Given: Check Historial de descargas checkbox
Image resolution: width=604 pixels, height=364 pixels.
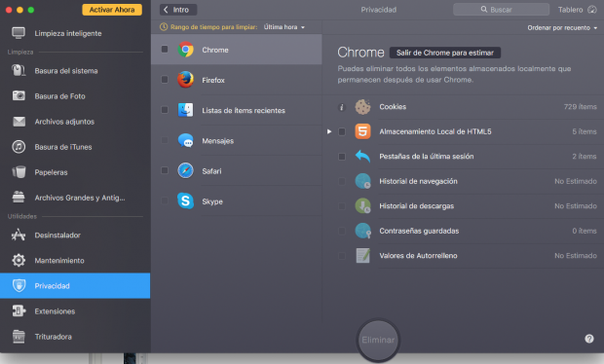Looking at the screenshot, I should (342, 206).
